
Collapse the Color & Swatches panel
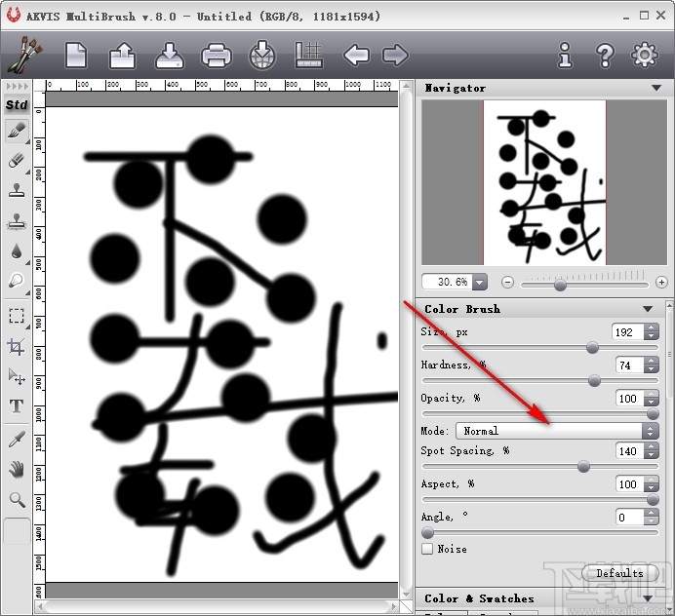click(648, 598)
